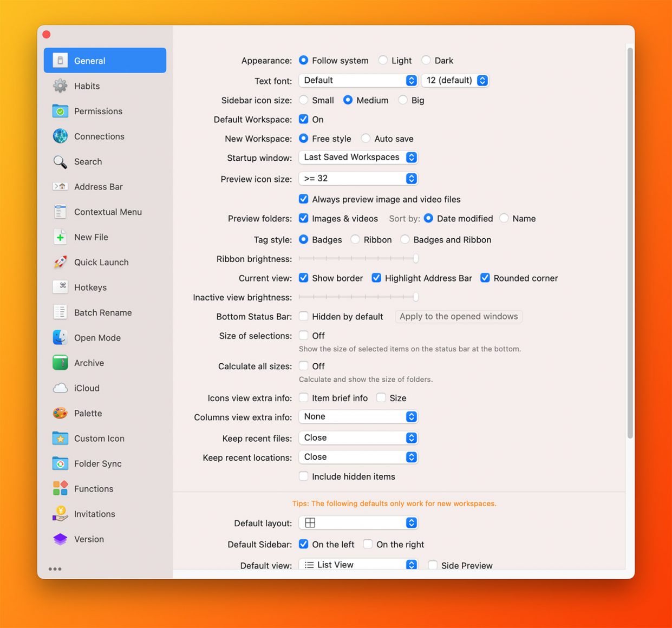Click the Connections globe icon
This screenshot has height=628, width=672.
(60, 136)
